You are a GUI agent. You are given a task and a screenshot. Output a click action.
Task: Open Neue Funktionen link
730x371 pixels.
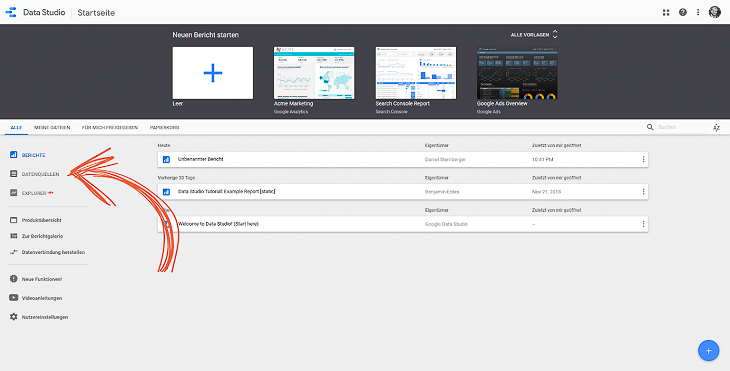[x=42, y=279]
